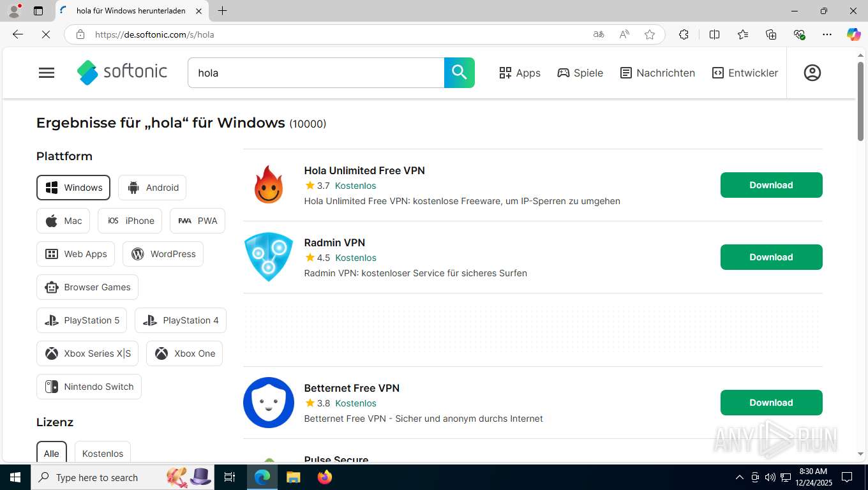Stop page loading with the X button

pyautogui.click(x=46, y=34)
